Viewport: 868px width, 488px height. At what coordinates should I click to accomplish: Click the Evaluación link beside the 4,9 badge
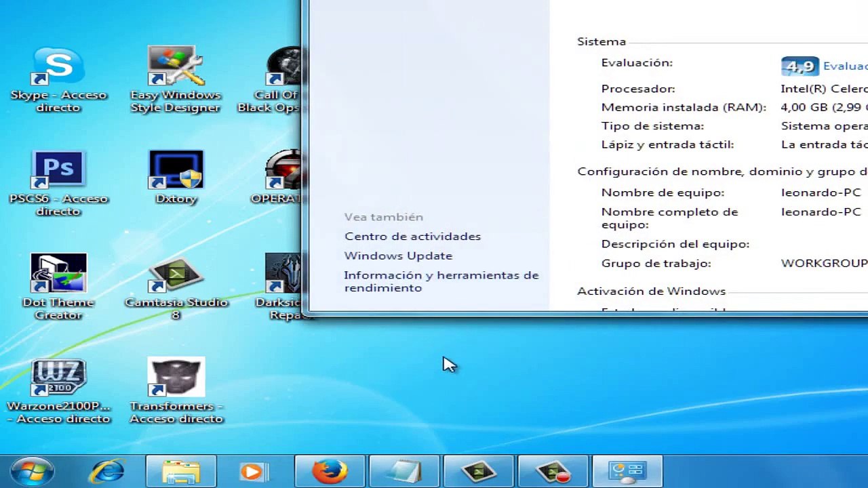pos(845,66)
